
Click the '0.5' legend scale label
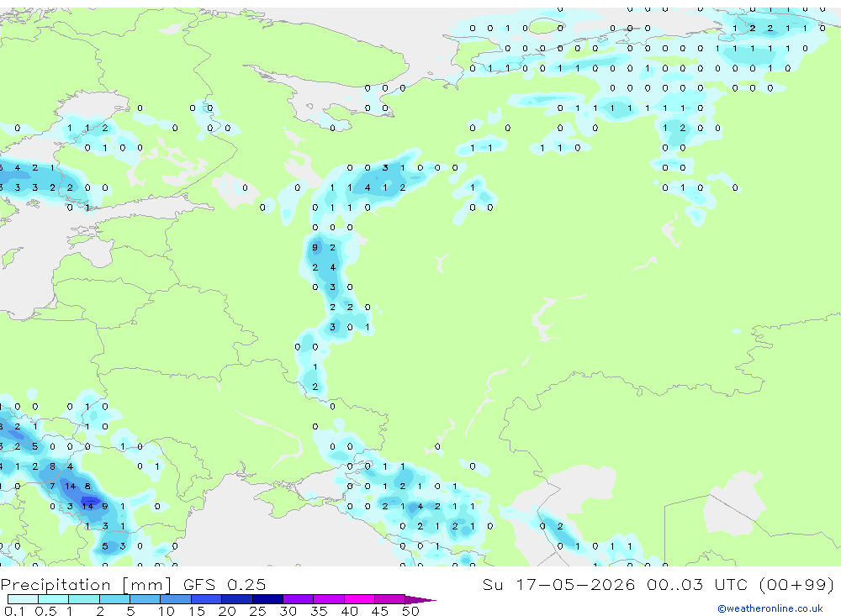(x=45, y=611)
